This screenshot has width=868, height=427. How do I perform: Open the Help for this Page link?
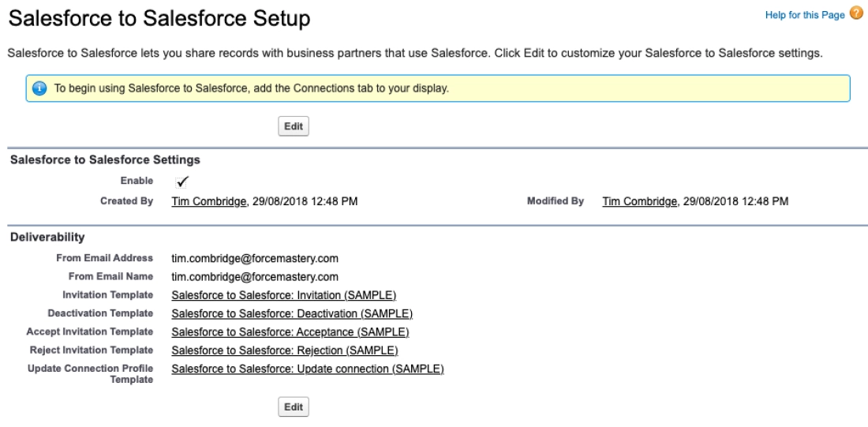(805, 15)
